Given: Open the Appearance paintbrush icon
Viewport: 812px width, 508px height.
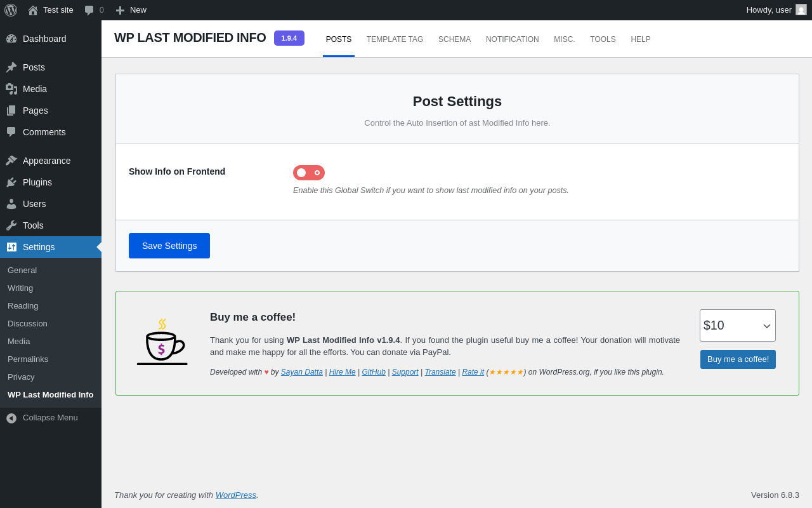Looking at the screenshot, I should tap(11, 161).
